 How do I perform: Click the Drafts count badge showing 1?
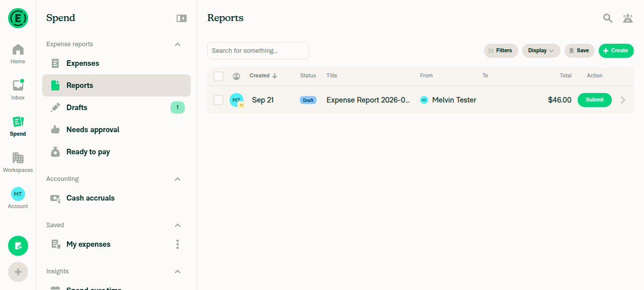178,107
